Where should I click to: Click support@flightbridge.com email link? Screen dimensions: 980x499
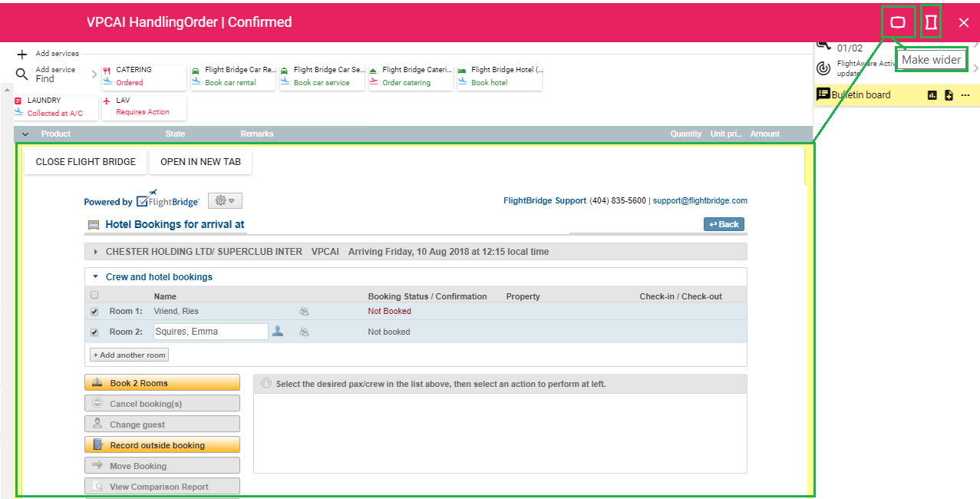[x=700, y=200]
